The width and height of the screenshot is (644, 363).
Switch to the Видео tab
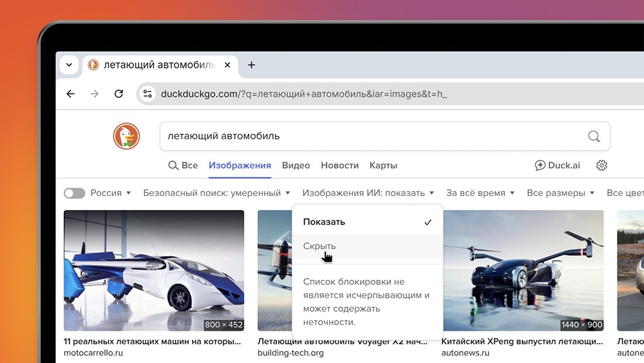coord(296,165)
